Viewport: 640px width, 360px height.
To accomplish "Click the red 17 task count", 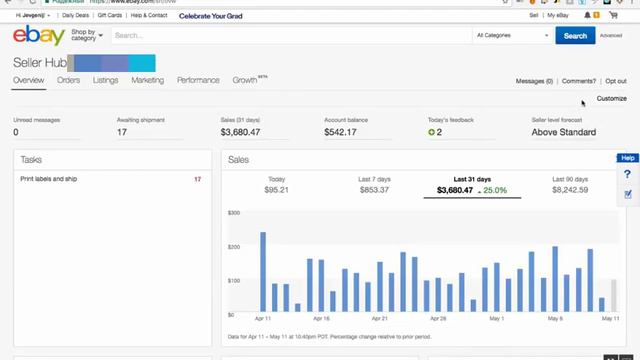I will point(198,179).
